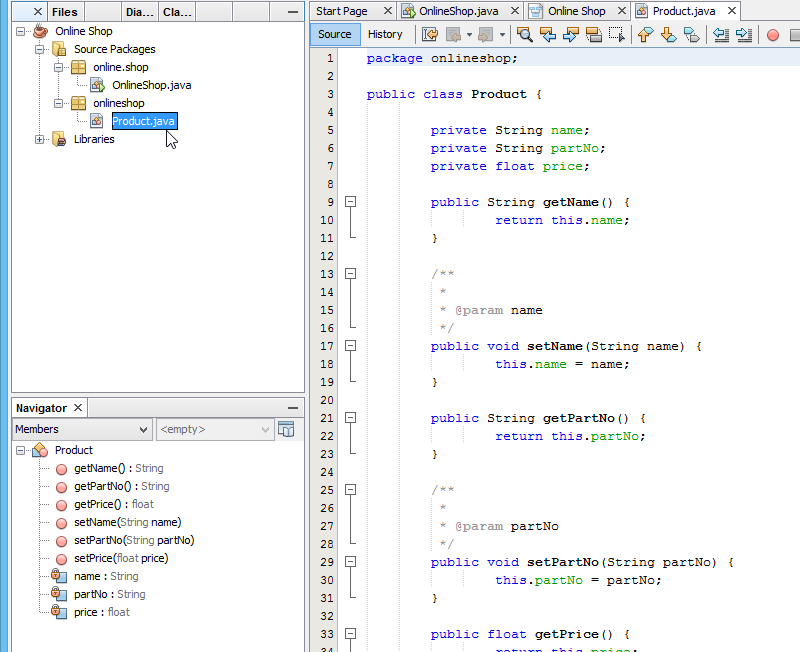Image resolution: width=800 pixels, height=652 pixels.
Task: Click the Shift Line Right icon
Action: click(744, 35)
